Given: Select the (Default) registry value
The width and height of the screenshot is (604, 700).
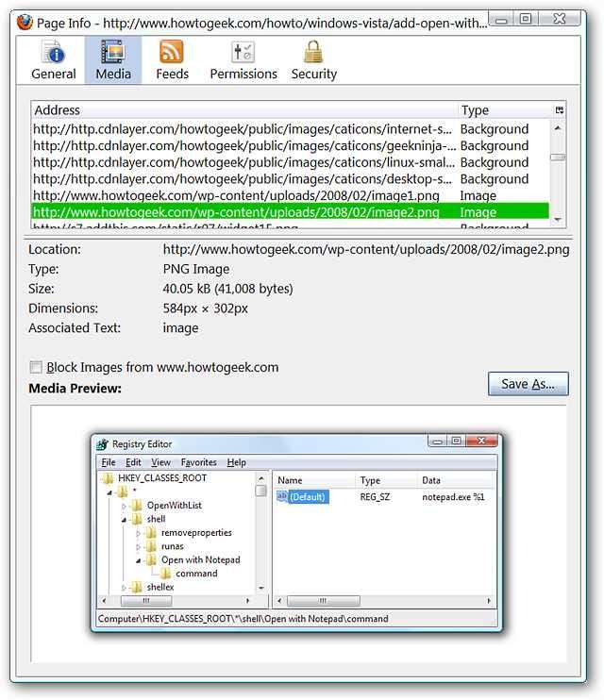Looking at the screenshot, I should 308,497.
